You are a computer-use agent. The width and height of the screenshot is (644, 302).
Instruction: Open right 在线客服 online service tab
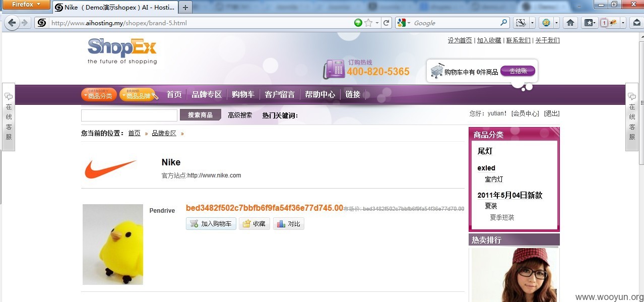pyautogui.click(x=632, y=117)
